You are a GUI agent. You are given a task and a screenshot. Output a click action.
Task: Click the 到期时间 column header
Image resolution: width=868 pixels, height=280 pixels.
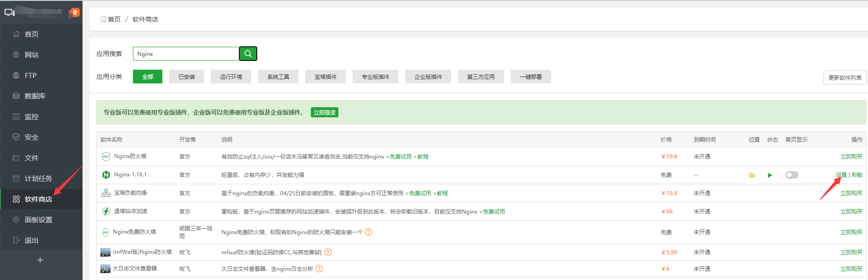[x=705, y=140]
